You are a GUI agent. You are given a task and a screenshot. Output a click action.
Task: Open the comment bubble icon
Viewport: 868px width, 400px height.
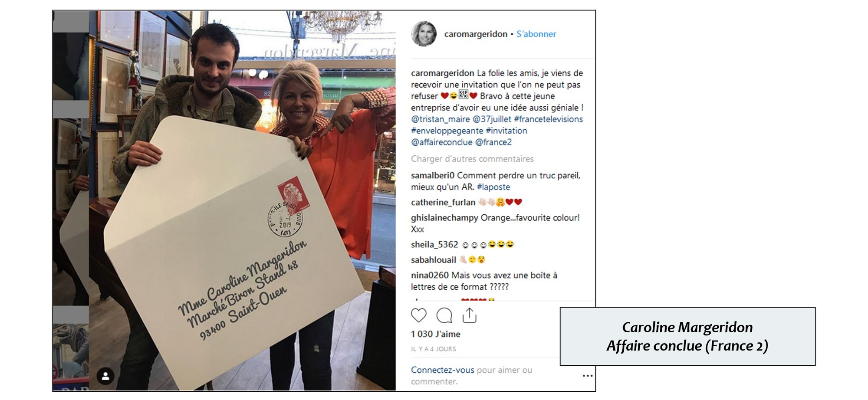(x=444, y=315)
